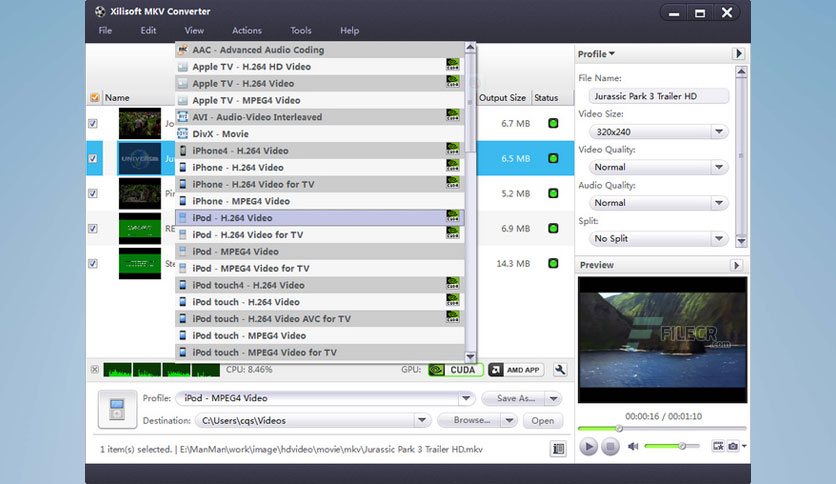Open the Help menu

[349, 30]
